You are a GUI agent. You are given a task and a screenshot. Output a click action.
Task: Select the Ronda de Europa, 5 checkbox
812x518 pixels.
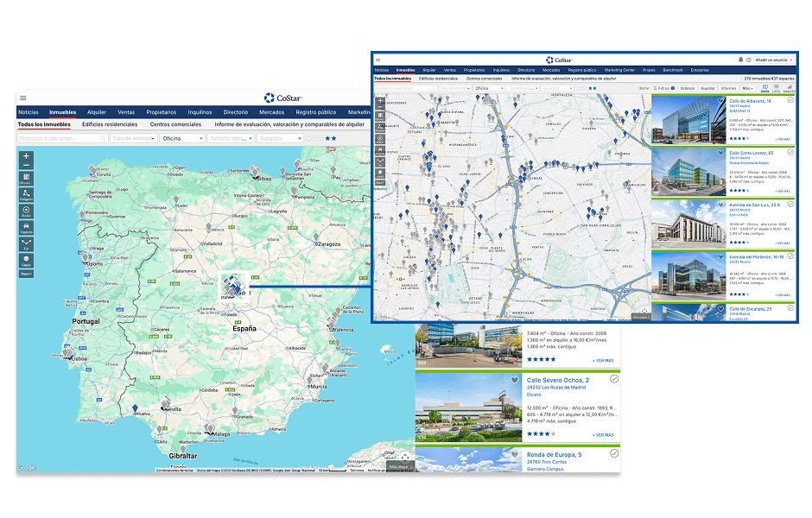coord(614,453)
